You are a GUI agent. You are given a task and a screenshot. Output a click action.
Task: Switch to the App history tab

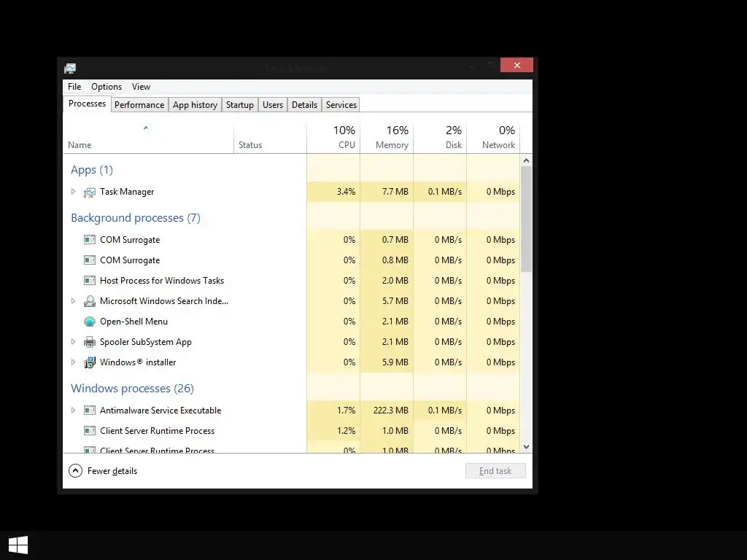tap(195, 105)
